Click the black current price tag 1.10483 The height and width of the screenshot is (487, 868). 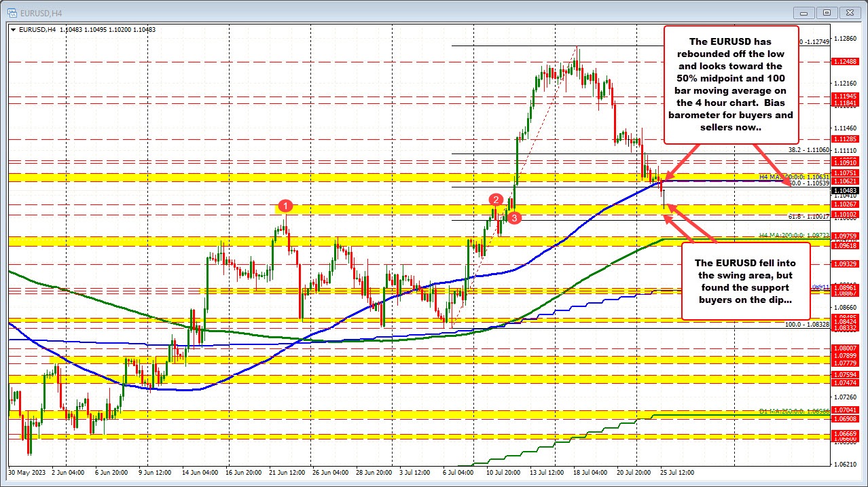pyautogui.click(x=847, y=191)
